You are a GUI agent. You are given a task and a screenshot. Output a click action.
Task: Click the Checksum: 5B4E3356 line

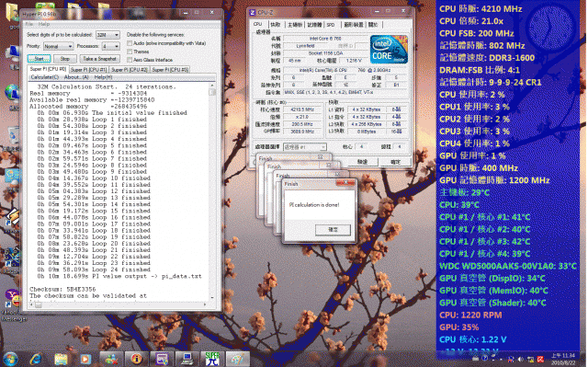(x=62, y=290)
